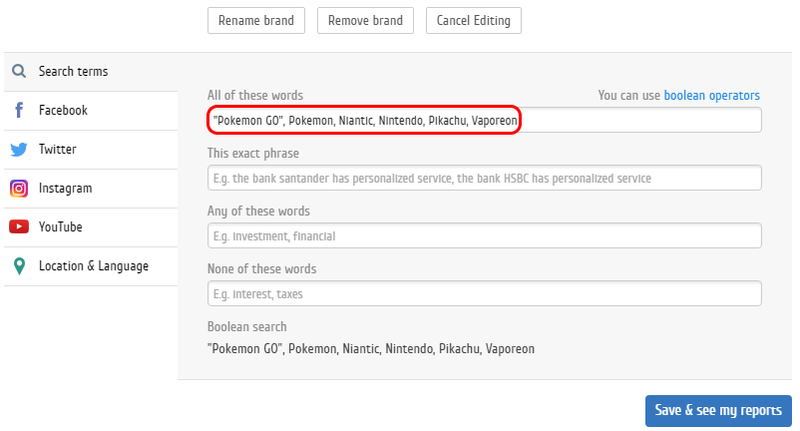Click Save & see my reports
Image resolution: width=800 pixels, height=431 pixels.
coord(718,410)
